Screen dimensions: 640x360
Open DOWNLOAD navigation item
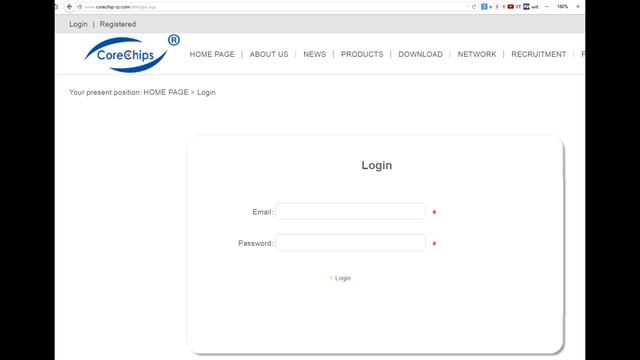420,54
